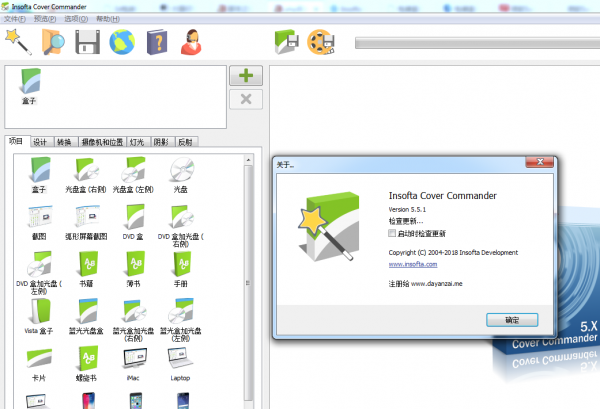This screenshot has width=600, height=409.
Task: Choose the 书籍 book template
Action: click(86, 269)
